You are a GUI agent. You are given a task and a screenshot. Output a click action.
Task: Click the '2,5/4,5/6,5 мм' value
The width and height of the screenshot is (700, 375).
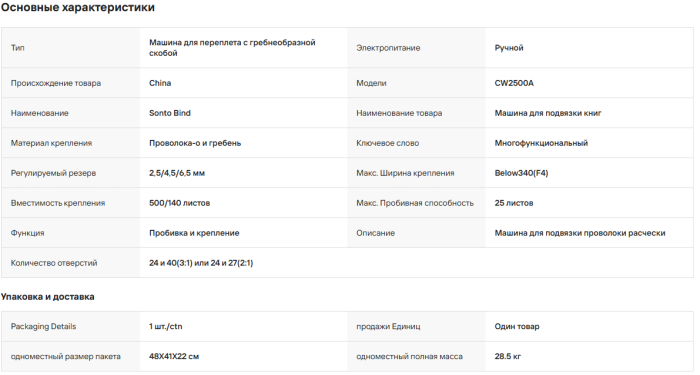tap(177, 173)
